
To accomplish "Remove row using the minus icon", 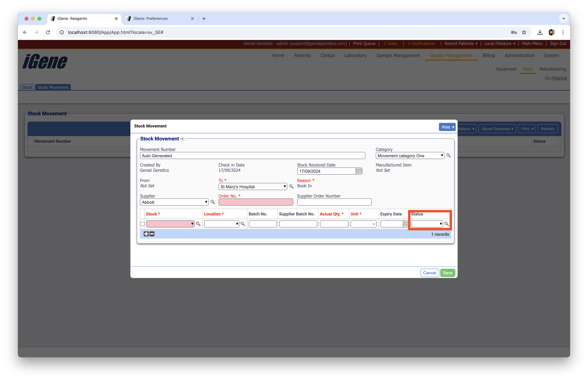I will pyautogui.click(x=152, y=234).
